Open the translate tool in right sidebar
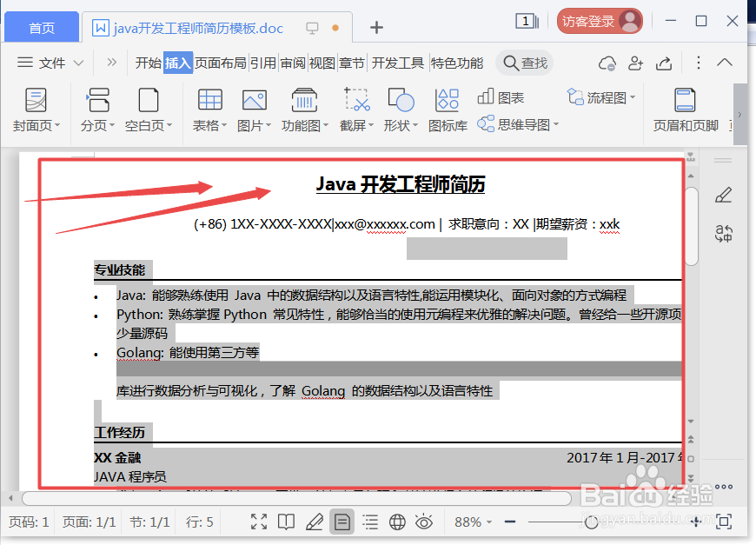Image resolution: width=756 pixels, height=545 pixels. (x=723, y=234)
